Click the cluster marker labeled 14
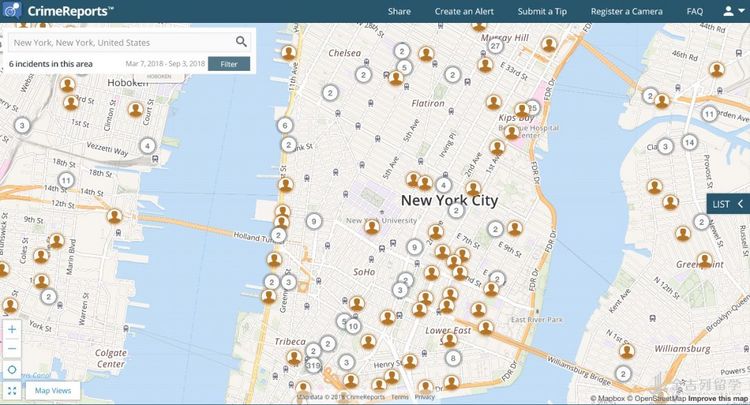The image size is (750, 405). (689, 143)
